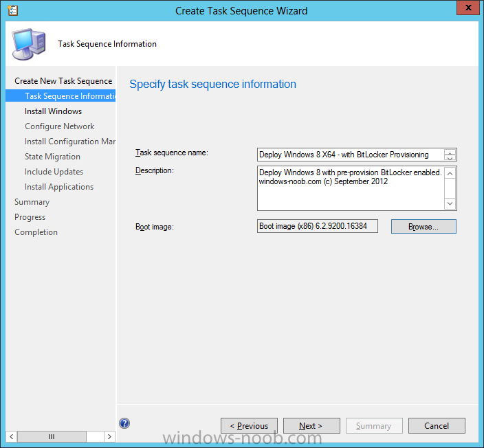Click task name field down spinner arrow
This screenshot has height=448, width=484.
tap(450, 157)
